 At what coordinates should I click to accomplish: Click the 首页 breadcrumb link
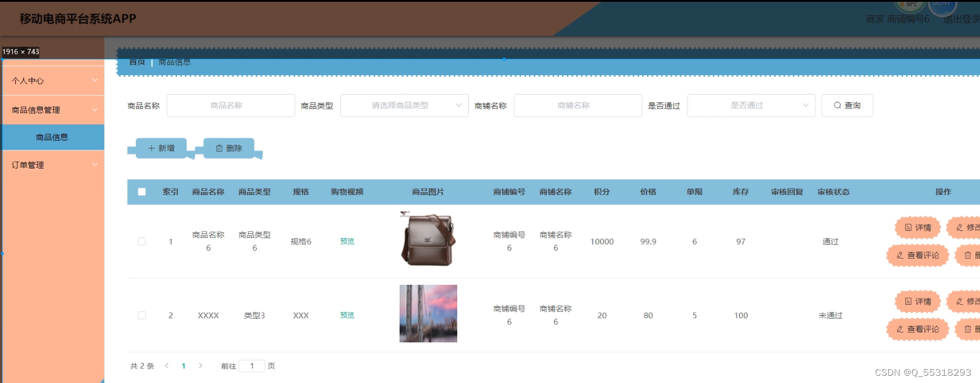coord(137,62)
